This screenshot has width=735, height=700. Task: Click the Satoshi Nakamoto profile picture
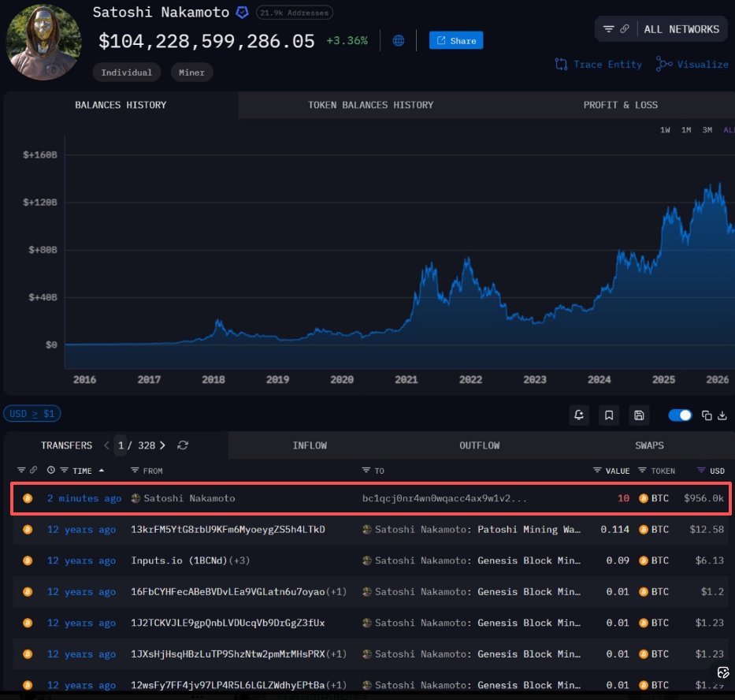pyautogui.click(x=43, y=43)
